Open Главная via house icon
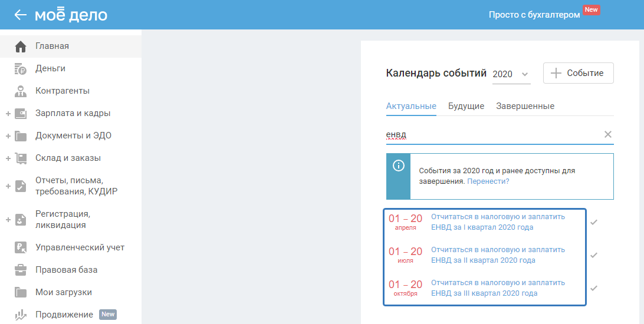Viewport: 644px width, 324px height. [21, 47]
